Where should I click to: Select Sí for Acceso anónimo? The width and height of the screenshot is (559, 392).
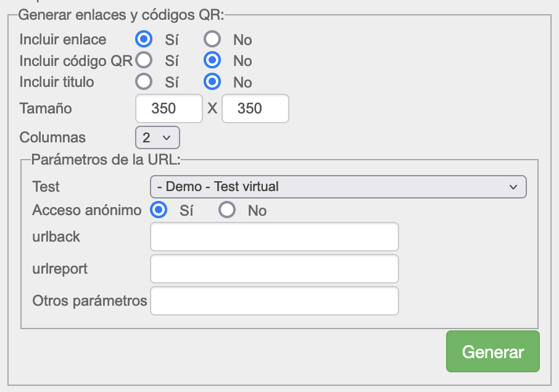(x=159, y=210)
